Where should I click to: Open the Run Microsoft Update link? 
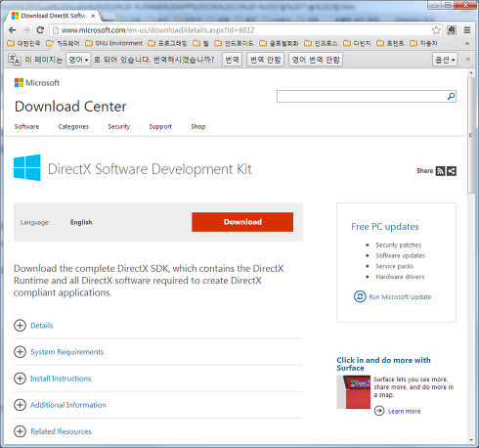(x=400, y=296)
